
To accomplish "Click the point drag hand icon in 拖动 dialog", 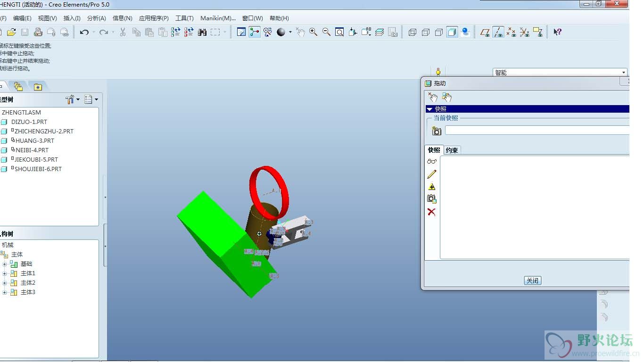I will tap(433, 97).
